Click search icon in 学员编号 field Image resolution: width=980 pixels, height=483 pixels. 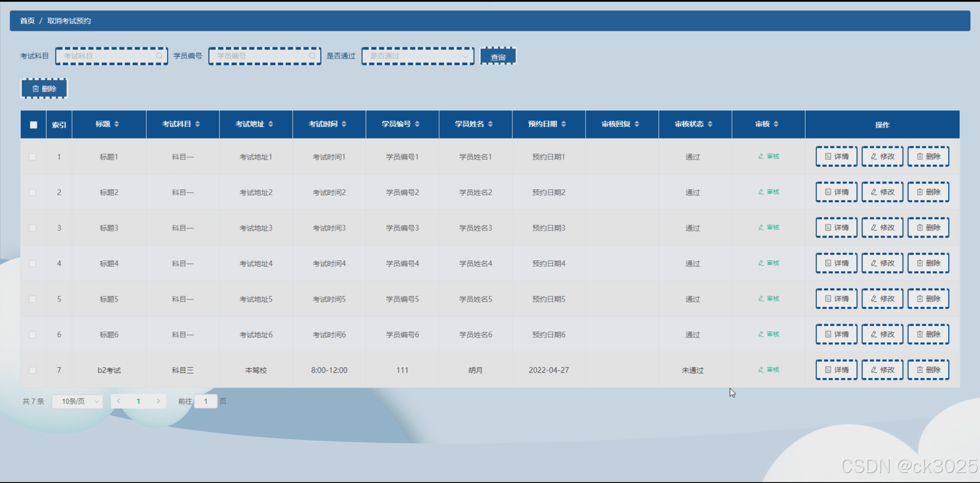(312, 56)
